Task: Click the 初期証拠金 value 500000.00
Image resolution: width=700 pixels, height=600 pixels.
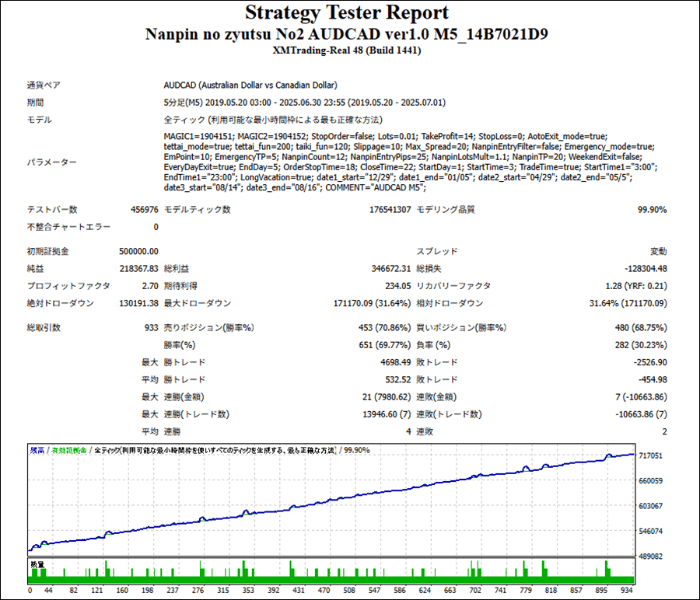Action: click(x=138, y=252)
